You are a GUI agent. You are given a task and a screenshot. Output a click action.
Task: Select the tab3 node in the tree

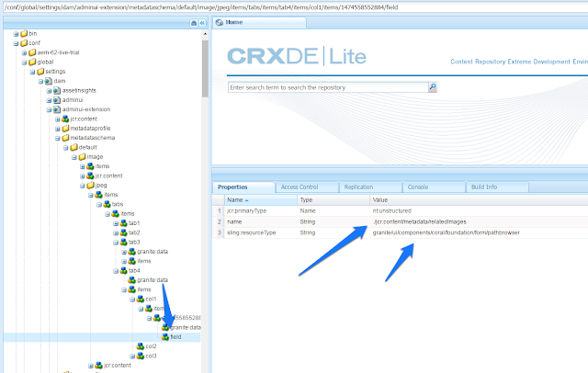tap(134, 243)
